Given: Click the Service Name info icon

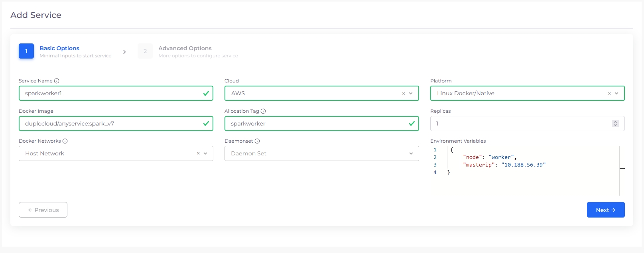Looking at the screenshot, I should tap(57, 81).
